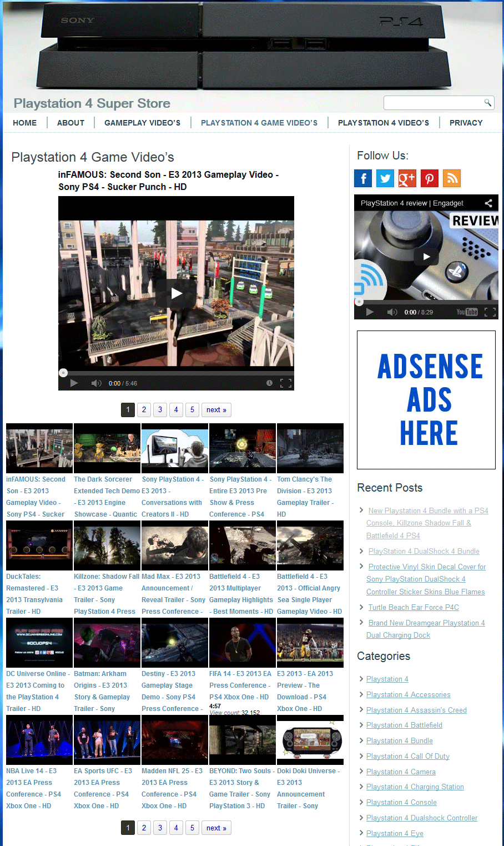The image size is (504, 846).
Task: Open Madden NFL 25 video link
Action: click(x=172, y=788)
